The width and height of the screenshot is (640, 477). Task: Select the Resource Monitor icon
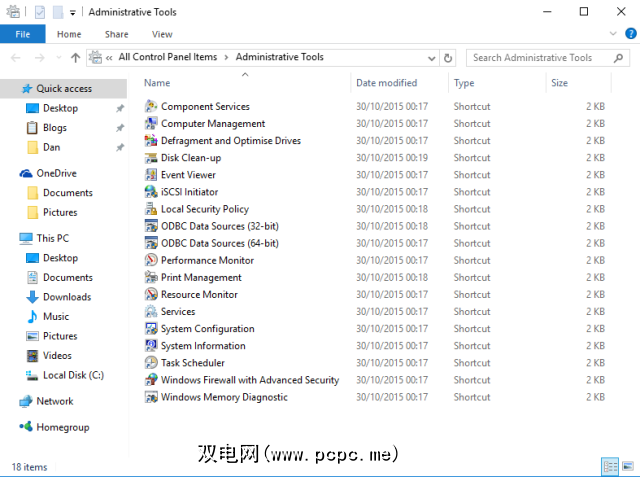[151, 295]
